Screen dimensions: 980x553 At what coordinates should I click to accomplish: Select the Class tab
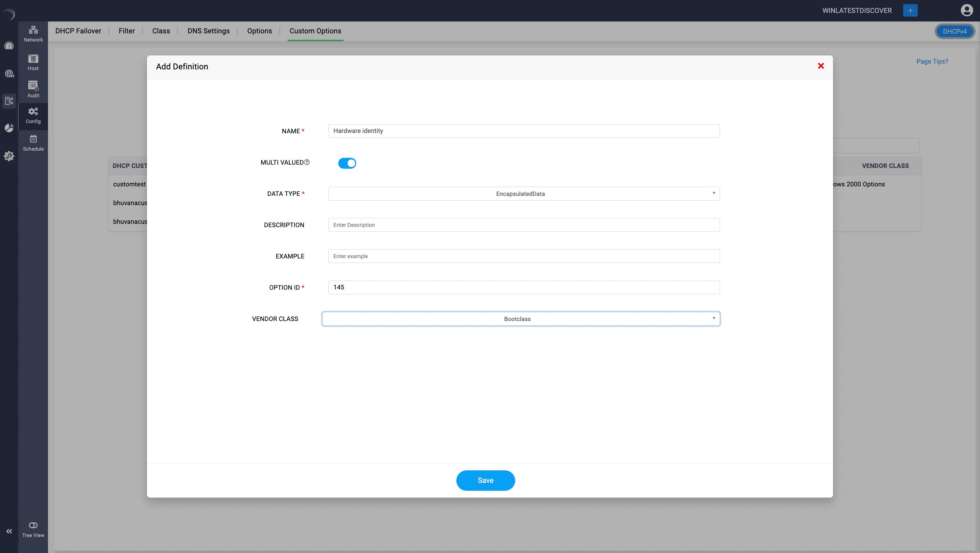coord(161,31)
